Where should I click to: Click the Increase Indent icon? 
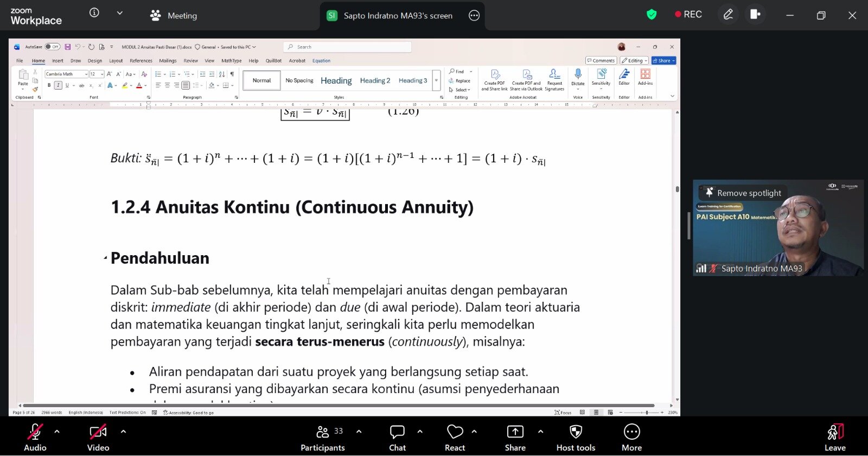pyautogui.click(x=212, y=74)
